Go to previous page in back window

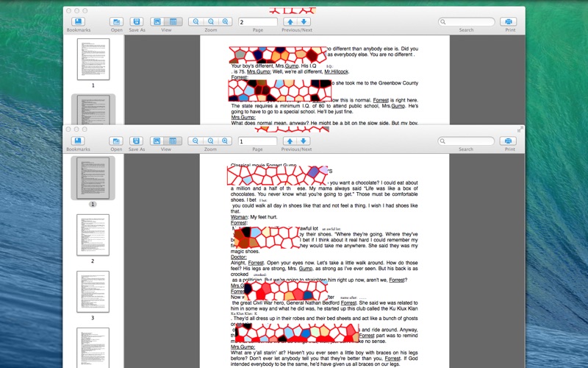(290, 22)
